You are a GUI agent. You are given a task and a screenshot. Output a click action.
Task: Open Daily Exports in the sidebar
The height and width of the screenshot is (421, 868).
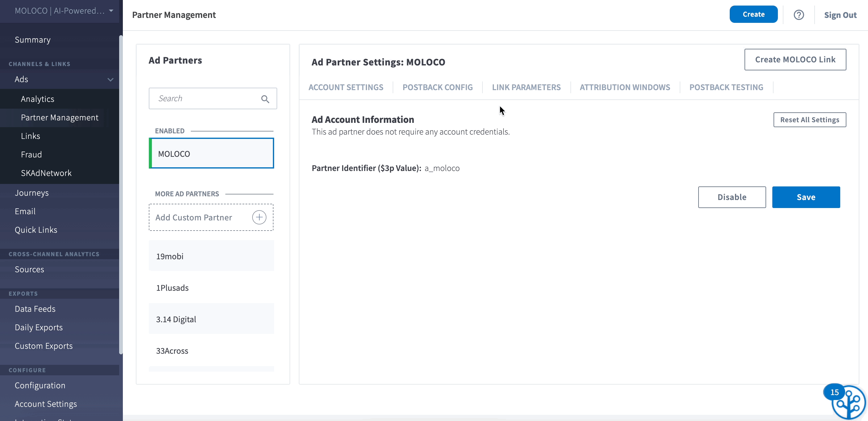click(39, 327)
